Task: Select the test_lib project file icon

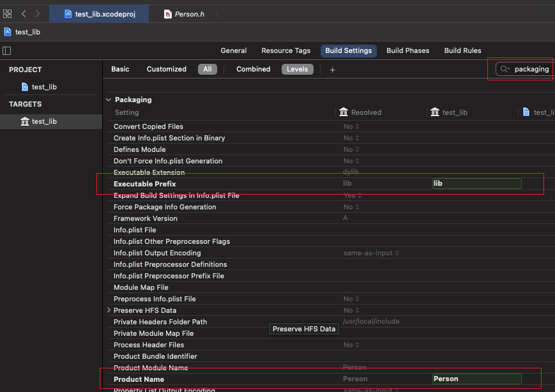Action: coord(25,87)
